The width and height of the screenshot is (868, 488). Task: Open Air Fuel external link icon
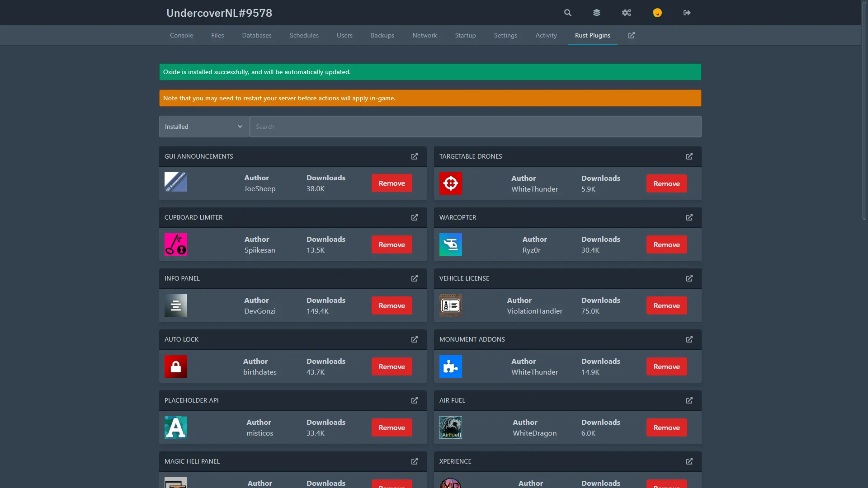tap(689, 400)
